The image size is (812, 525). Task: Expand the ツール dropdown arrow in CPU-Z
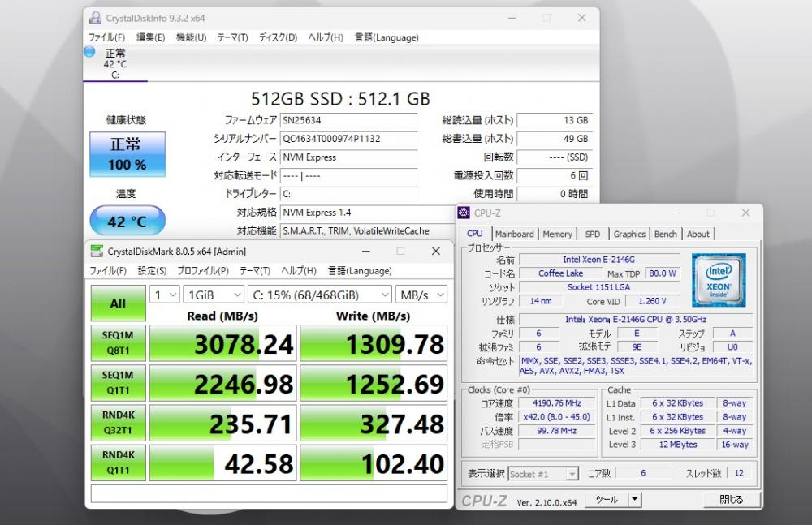tap(634, 500)
